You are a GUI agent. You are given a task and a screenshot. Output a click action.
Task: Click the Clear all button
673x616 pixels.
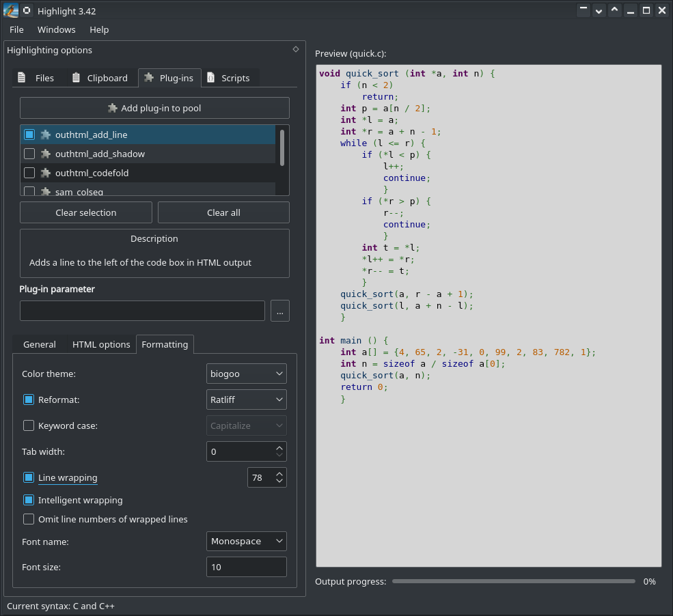(223, 213)
